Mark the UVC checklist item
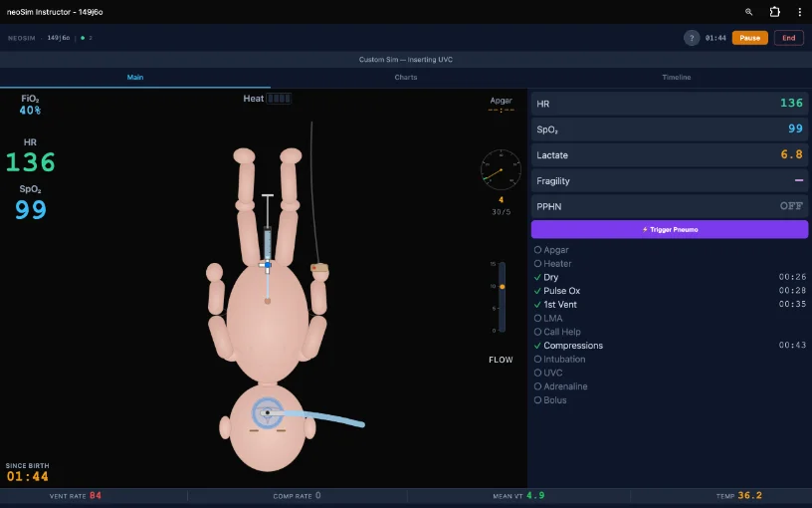 coord(548,373)
